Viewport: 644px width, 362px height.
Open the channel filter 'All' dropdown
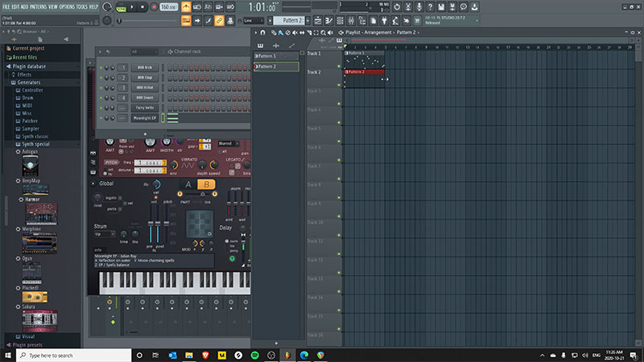145,51
